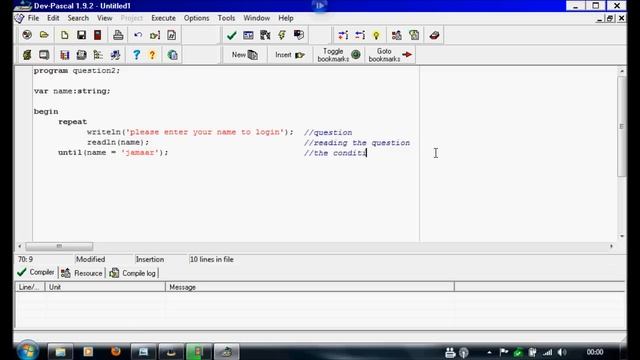The image size is (640, 360).
Task: Switch to the Compiler tab
Action: (x=36, y=272)
